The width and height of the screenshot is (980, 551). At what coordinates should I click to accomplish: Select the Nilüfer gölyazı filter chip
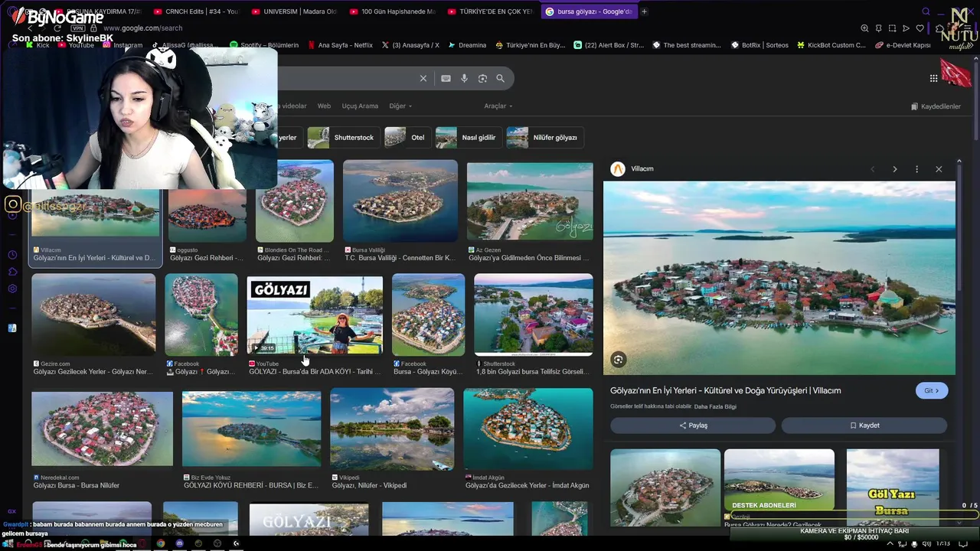(x=544, y=138)
